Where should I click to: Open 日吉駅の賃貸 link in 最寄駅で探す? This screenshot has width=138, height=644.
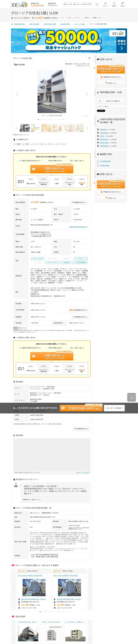pos(105,166)
